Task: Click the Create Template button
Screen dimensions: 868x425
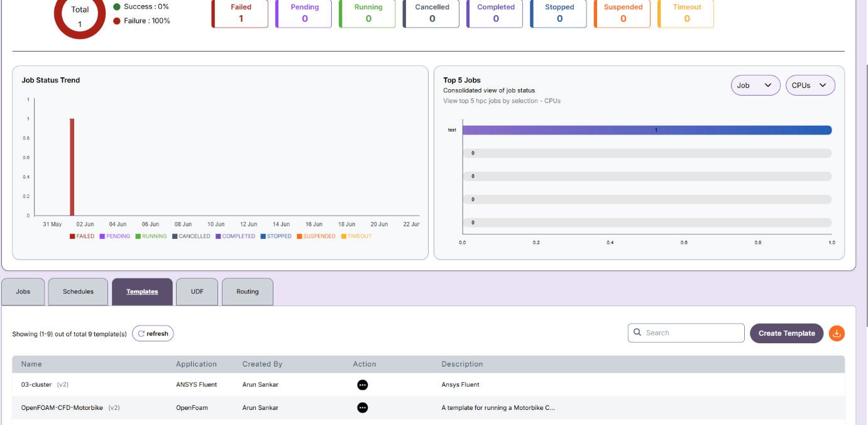Action: click(786, 333)
